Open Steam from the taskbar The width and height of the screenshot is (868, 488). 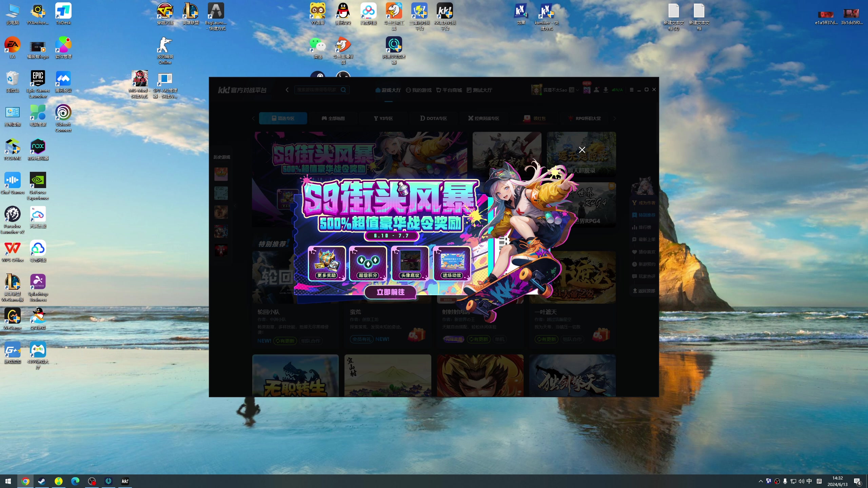point(42,481)
